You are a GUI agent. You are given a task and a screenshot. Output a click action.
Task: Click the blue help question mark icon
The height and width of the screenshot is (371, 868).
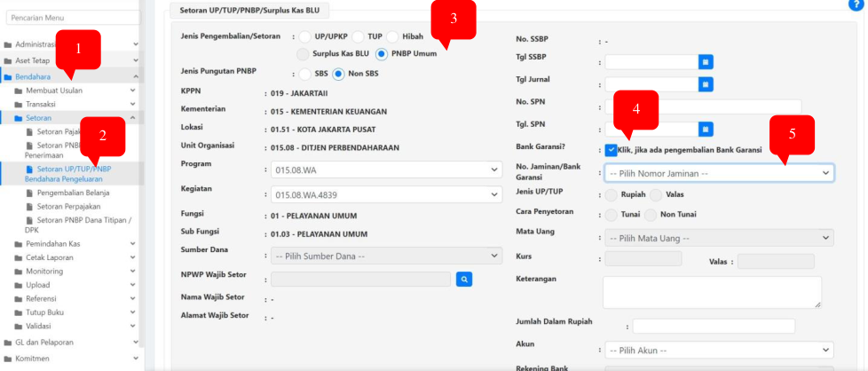point(856,5)
